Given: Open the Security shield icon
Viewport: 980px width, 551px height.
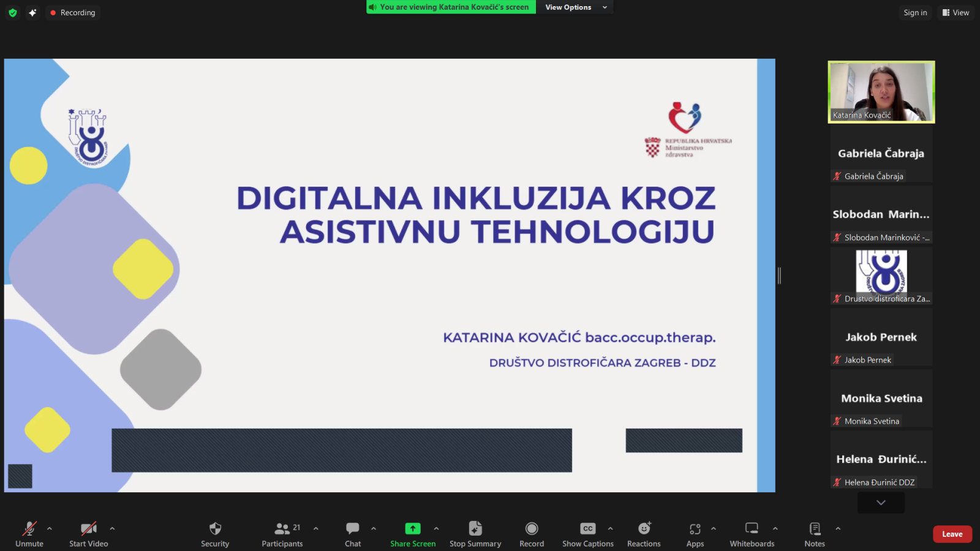Looking at the screenshot, I should pos(215,529).
